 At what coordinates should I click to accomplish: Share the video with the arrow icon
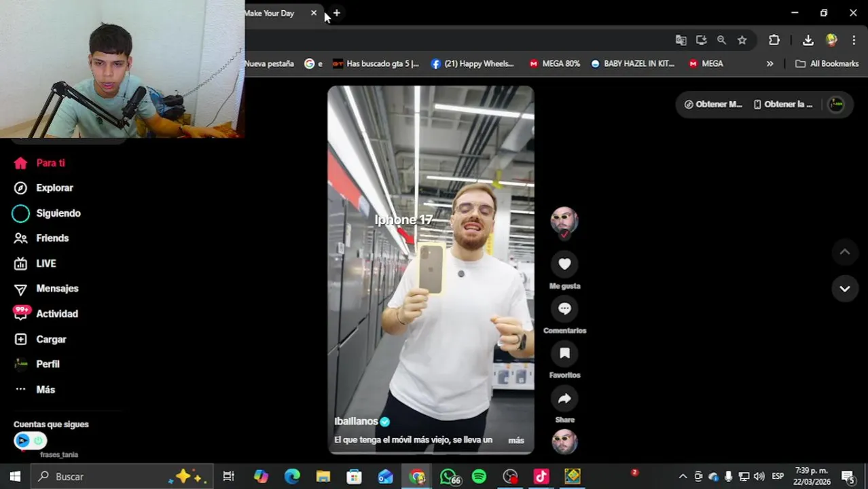point(564,399)
